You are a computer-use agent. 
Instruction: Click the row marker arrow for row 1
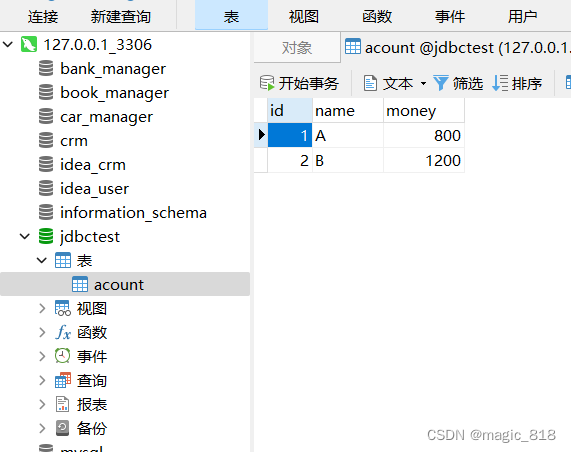pos(261,135)
